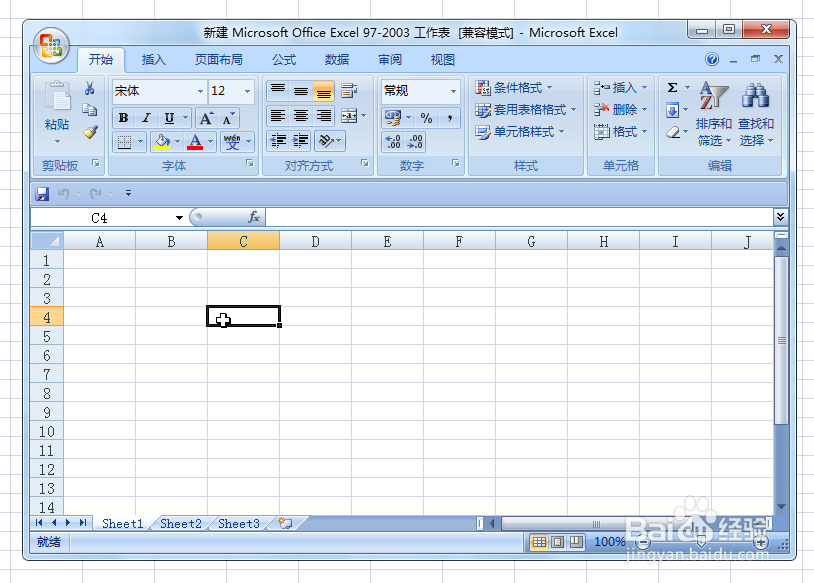Toggle Italic formatting

pos(146,118)
